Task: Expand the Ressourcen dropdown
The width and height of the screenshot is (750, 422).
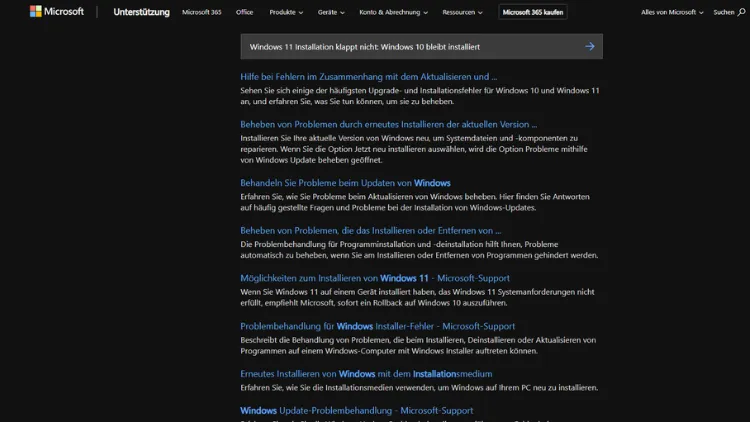Action: click(462, 12)
